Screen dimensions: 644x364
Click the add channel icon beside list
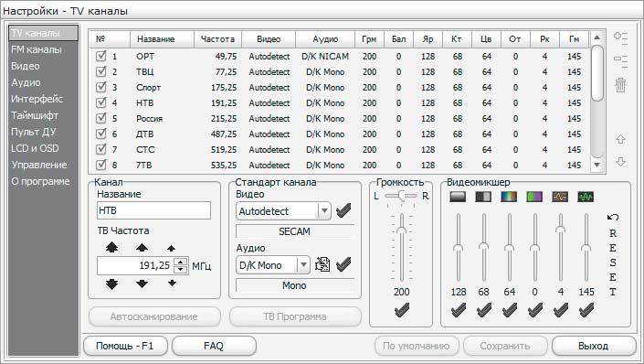coord(620,37)
